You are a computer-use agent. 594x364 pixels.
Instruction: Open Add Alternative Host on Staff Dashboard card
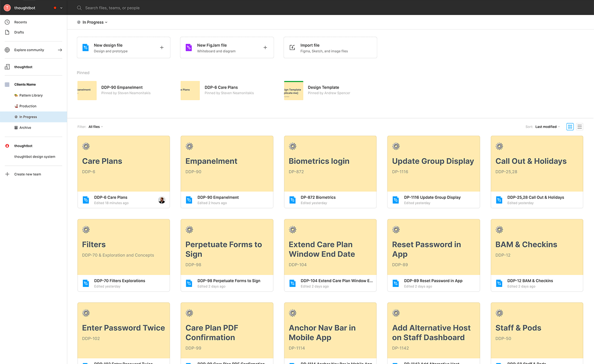coord(434,333)
